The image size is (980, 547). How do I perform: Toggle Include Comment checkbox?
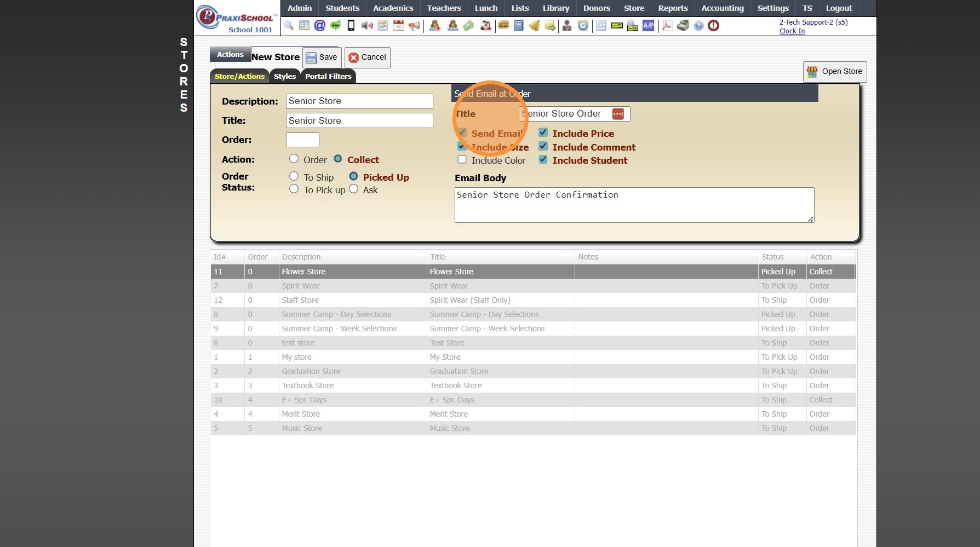click(543, 146)
